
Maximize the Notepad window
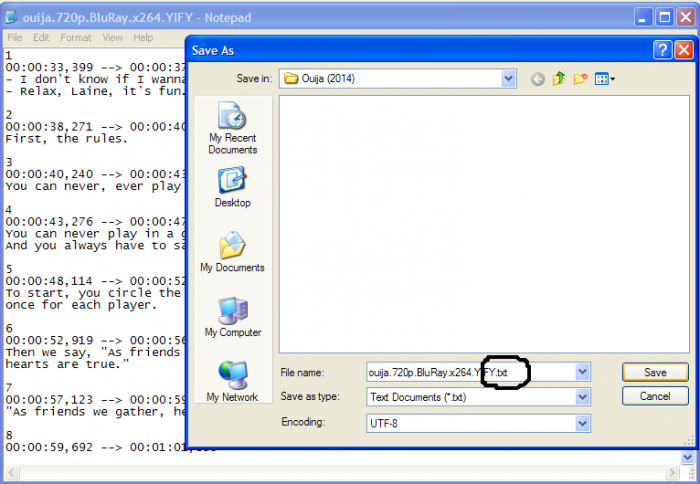[x=665, y=17]
